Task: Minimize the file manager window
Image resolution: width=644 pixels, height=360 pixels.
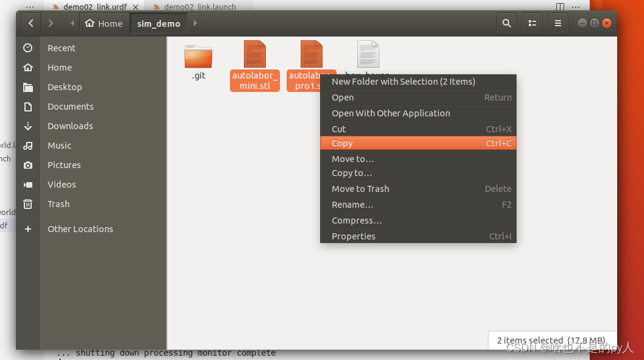Action: point(582,23)
